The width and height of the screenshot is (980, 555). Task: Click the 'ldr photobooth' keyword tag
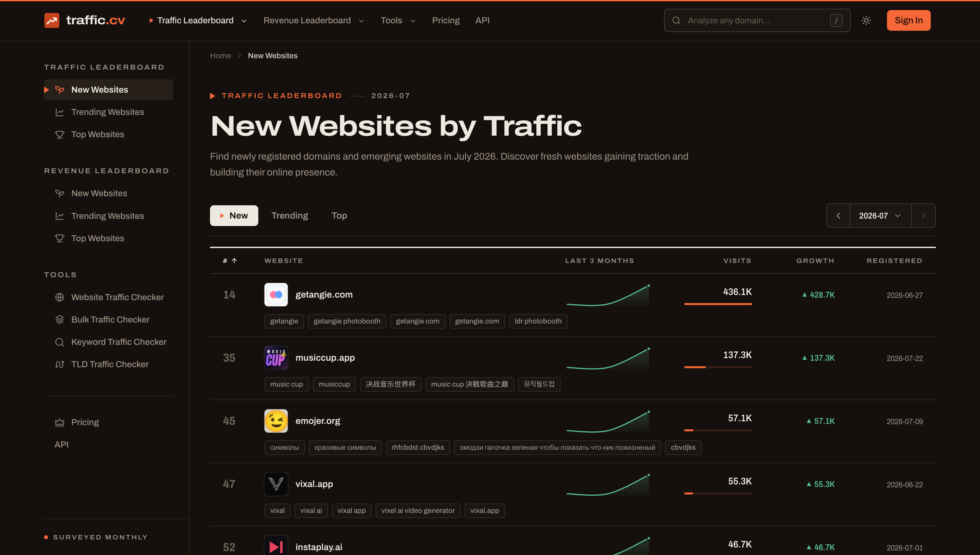538,321
